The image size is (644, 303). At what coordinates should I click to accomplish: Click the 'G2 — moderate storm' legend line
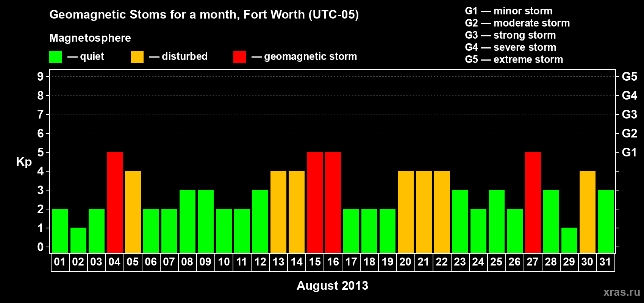tap(517, 23)
